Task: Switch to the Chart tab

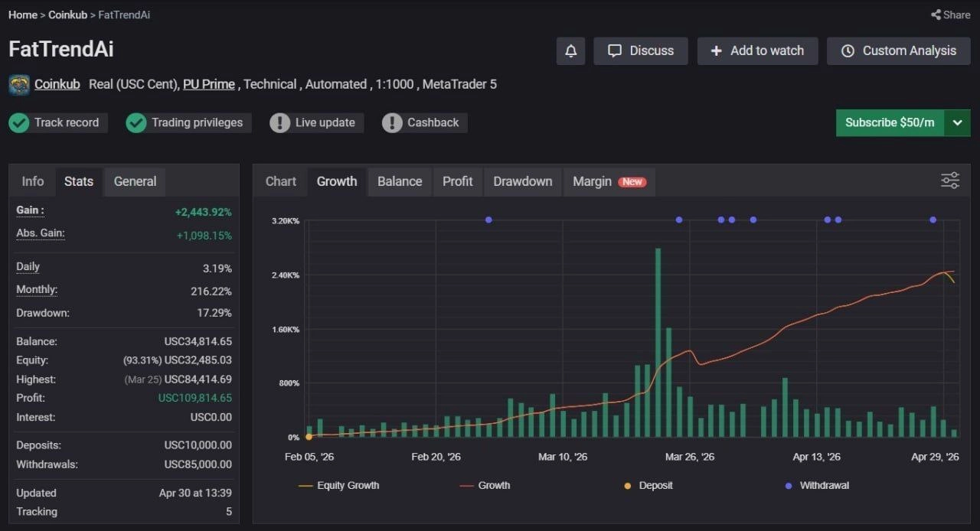Action: pos(281,181)
